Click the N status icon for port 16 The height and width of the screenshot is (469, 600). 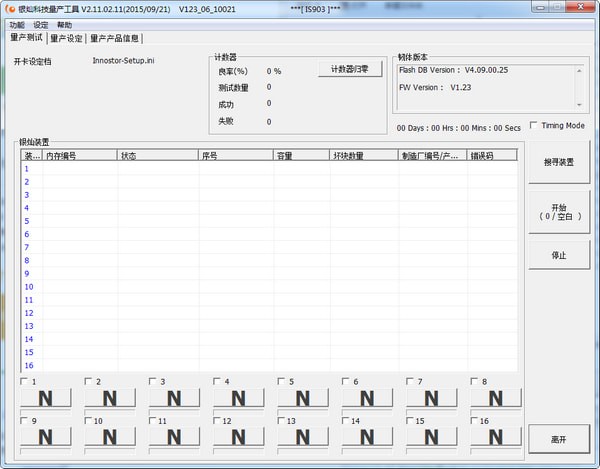[496, 437]
